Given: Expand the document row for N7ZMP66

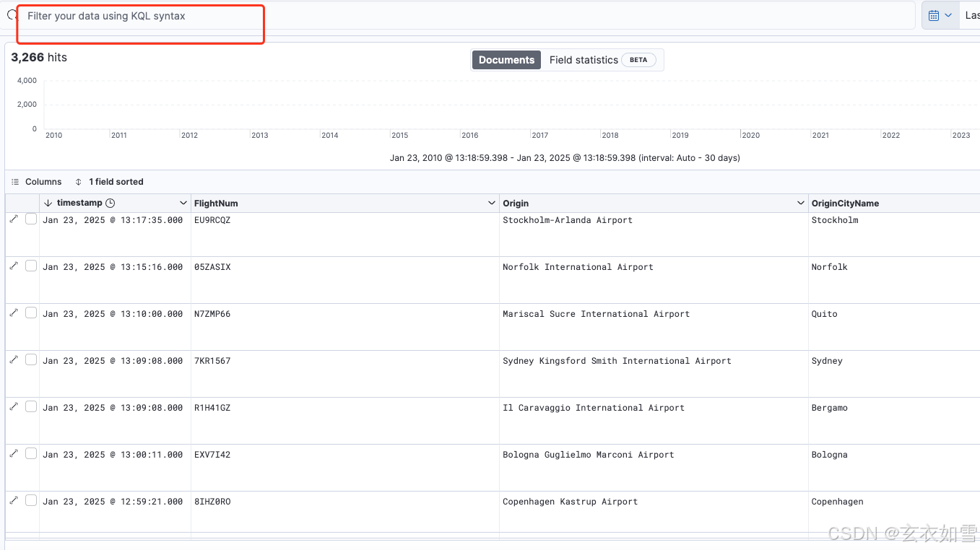Looking at the screenshot, I should 13,313.
